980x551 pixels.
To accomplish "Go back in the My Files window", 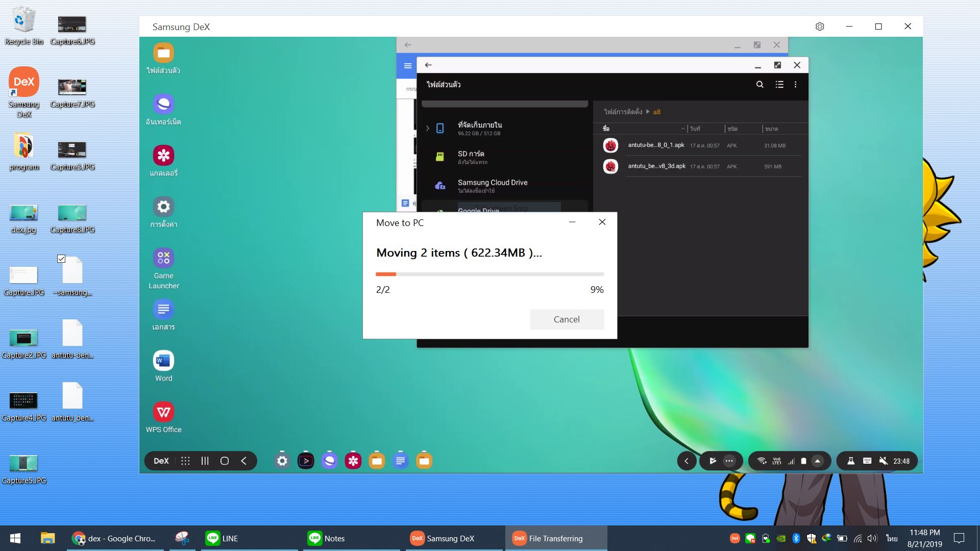I will tap(428, 65).
